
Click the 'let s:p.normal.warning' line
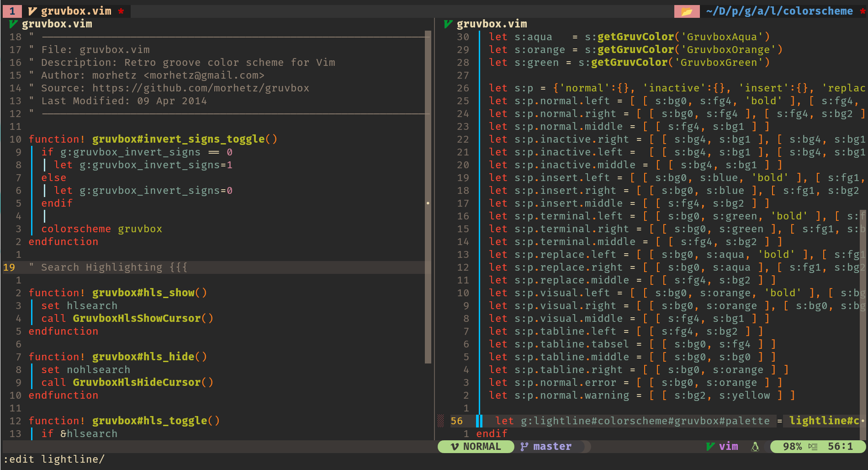pyautogui.click(x=642, y=395)
